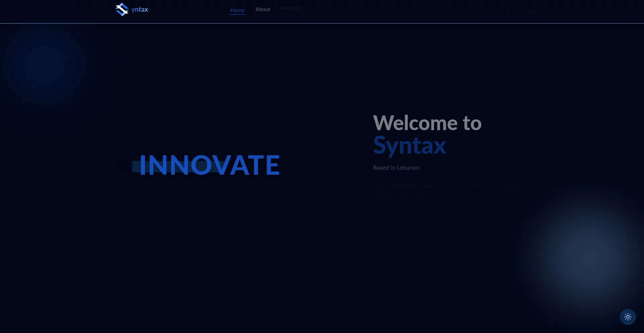Click the blue 'Syntax' hero title
The image size is (644, 333).
[x=410, y=145]
